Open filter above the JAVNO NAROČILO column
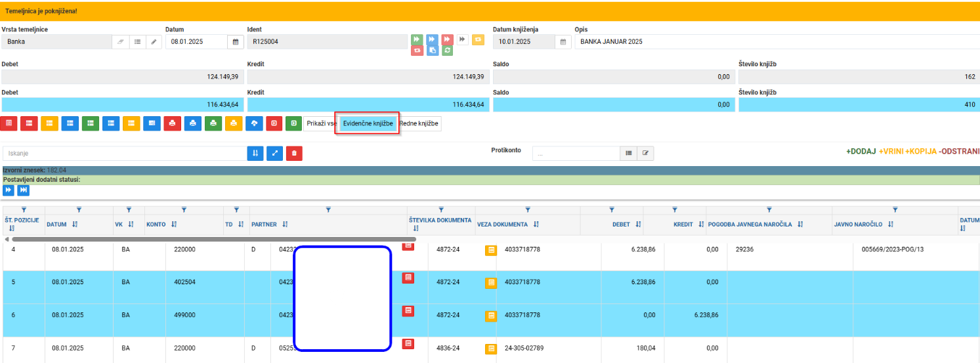The image size is (980, 363). click(895, 209)
